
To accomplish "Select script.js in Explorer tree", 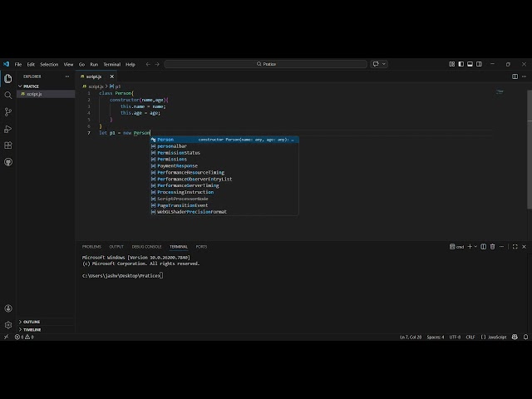I will (46, 94).
